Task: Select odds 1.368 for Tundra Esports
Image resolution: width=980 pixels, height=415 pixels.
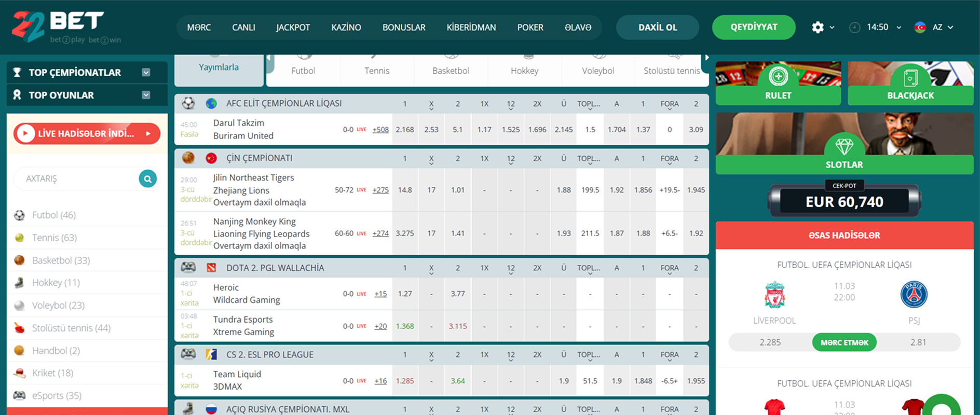Action: pos(405,326)
